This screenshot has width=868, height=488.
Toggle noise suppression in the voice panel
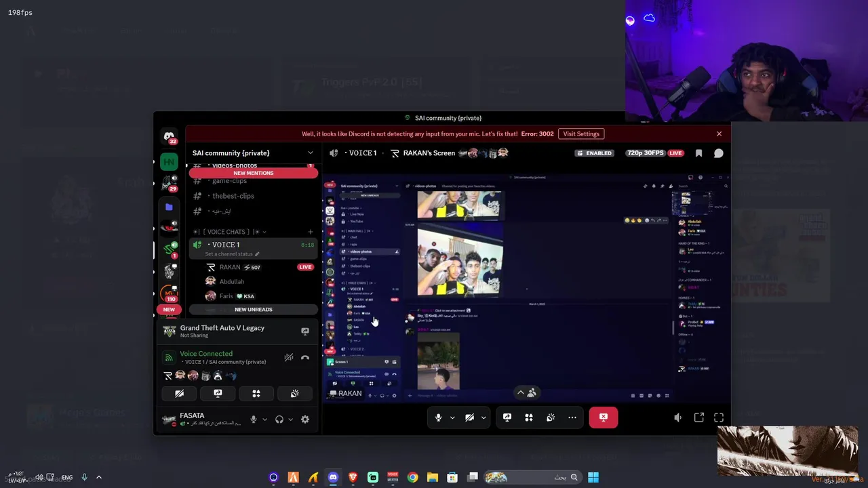click(289, 357)
